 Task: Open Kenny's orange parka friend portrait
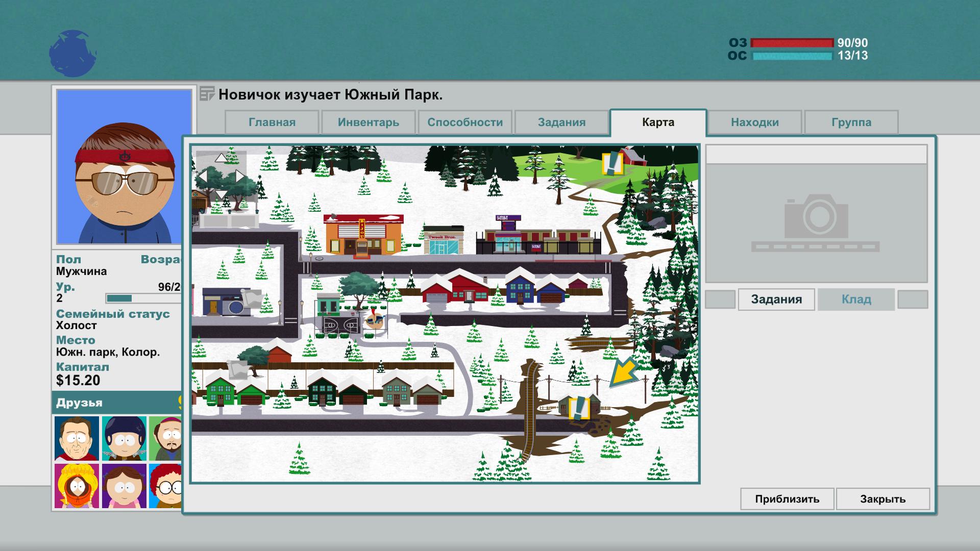[77, 486]
